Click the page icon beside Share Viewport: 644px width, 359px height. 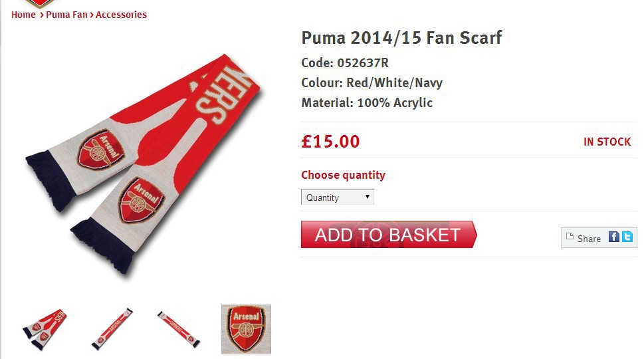tap(570, 236)
